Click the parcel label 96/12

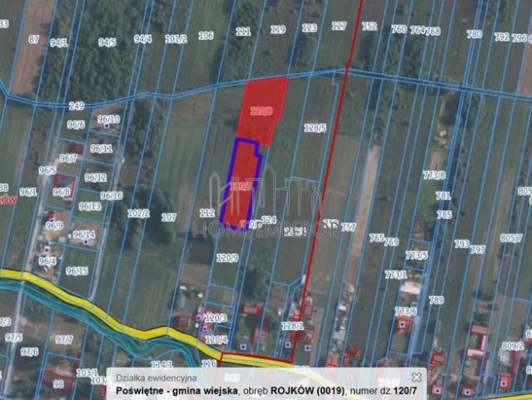[96, 177]
